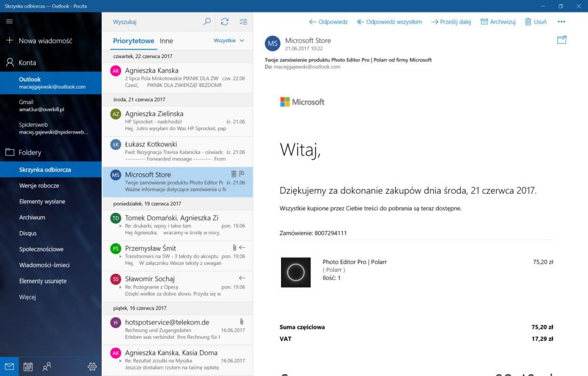Image resolution: width=588 pixels, height=376 pixels.
Task: Open the Foldery section
Action: coord(51,152)
